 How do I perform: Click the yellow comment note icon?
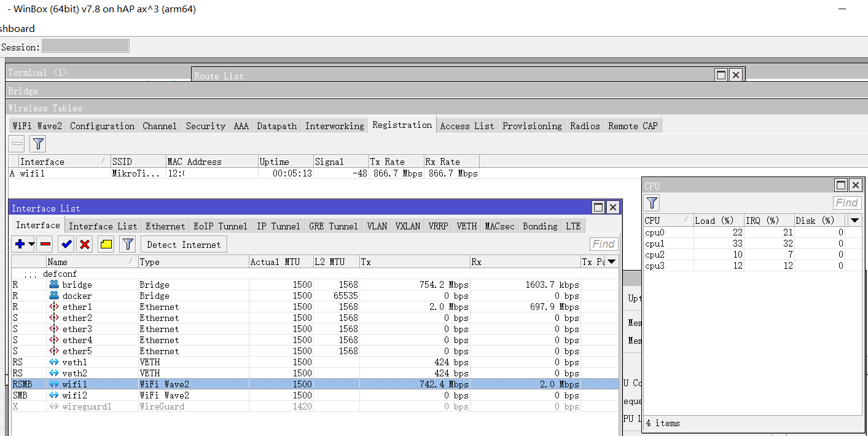coord(106,244)
